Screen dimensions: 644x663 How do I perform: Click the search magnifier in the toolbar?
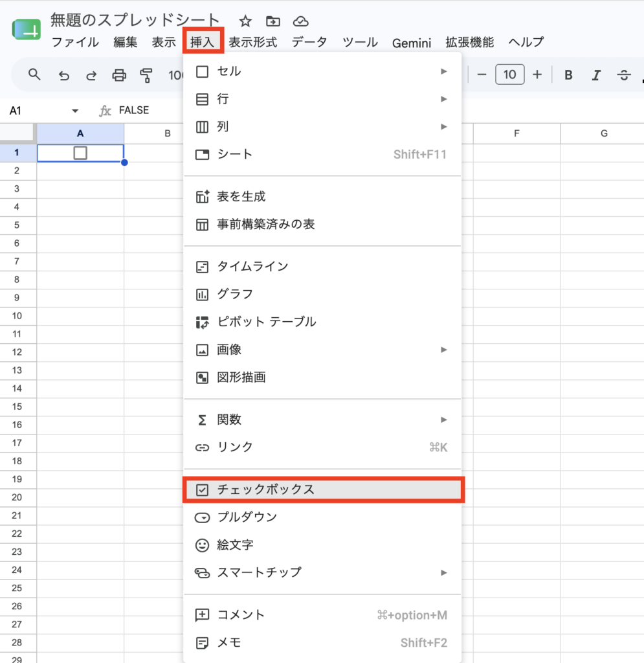(34, 75)
